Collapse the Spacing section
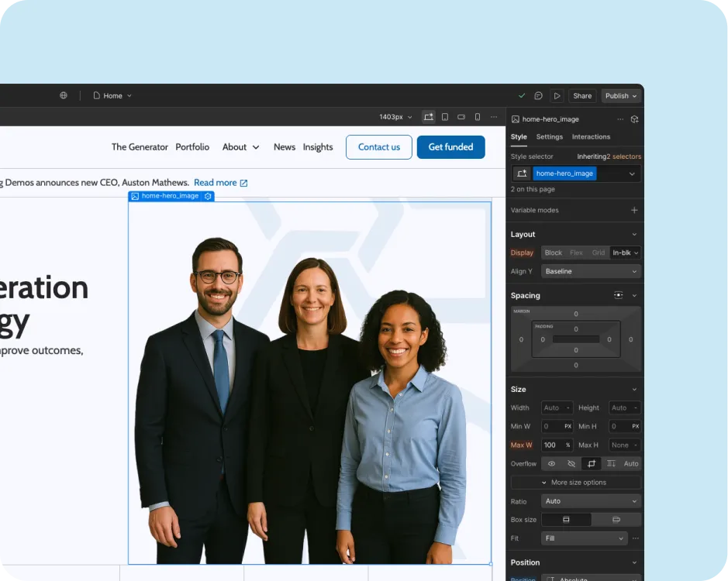Image resolution: width=728 pixels, height=581 pixels. coord(634,296)
